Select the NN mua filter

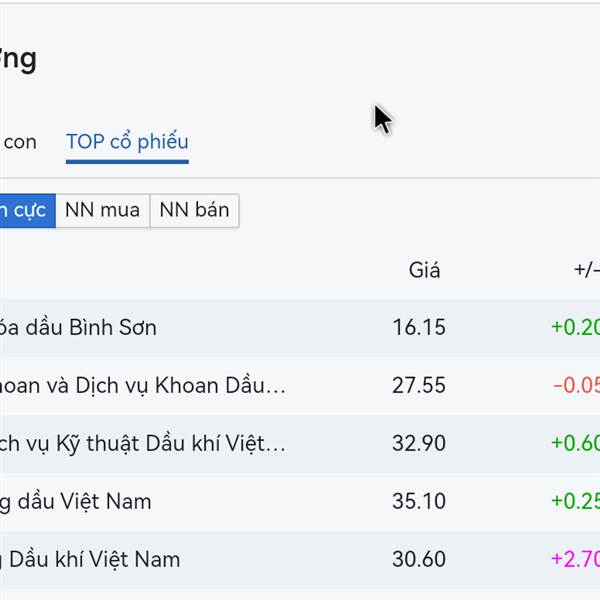pos(102,210)
